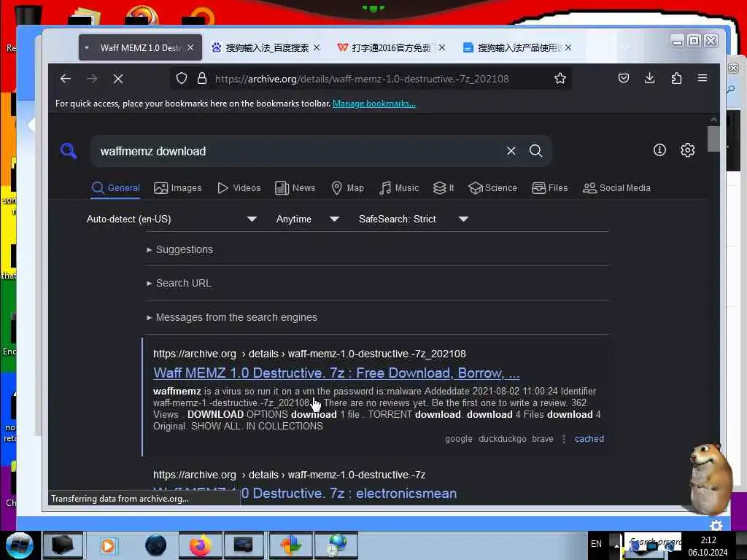Open the Auto-detect (en-US) language dropdown
747x560 pixels.
click(x=171, y=219)
